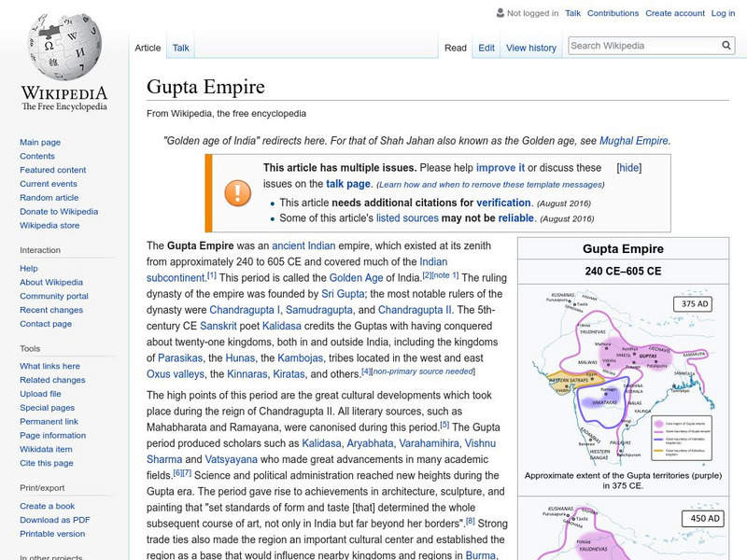
Task: Open Current events link
Action: (x=49, y=183)
